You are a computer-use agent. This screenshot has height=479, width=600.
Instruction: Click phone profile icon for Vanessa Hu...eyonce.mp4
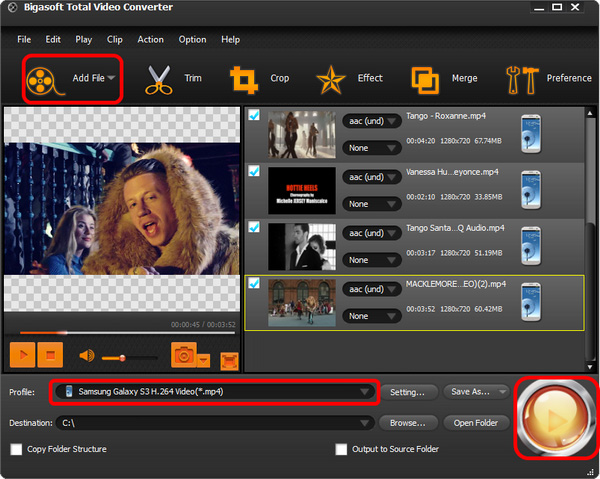click(x=531, y=190)
